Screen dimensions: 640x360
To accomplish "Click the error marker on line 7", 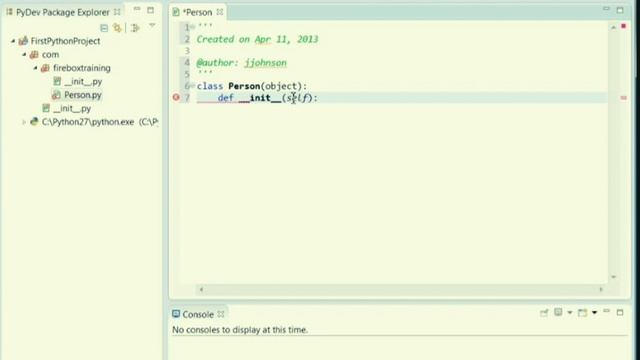I will point(176,97).
